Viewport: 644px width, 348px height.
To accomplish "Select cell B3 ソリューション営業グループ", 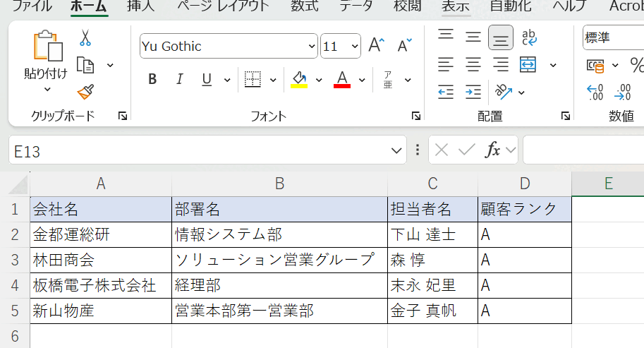I will click(x=279, y=260).
